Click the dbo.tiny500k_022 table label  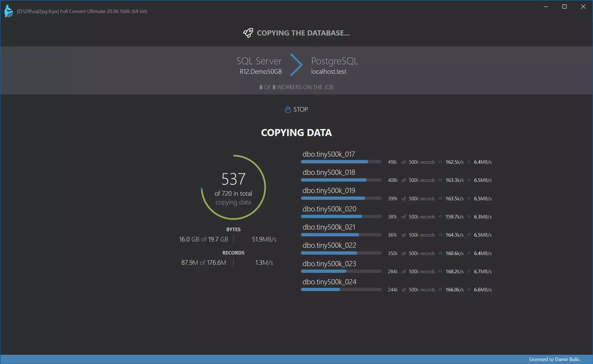point(329,245)
